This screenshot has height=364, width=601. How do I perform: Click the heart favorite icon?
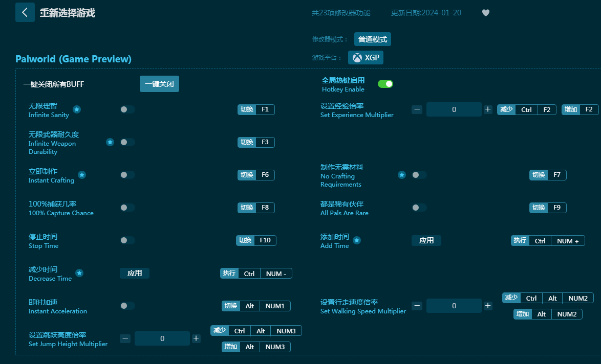point(486,13)
